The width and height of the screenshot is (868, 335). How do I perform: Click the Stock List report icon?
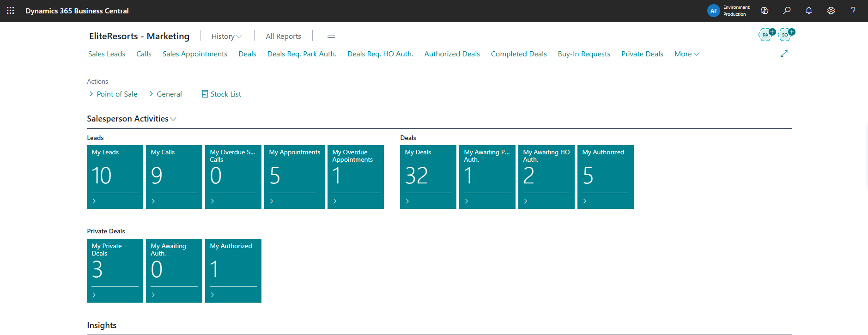tap(205, 94)
